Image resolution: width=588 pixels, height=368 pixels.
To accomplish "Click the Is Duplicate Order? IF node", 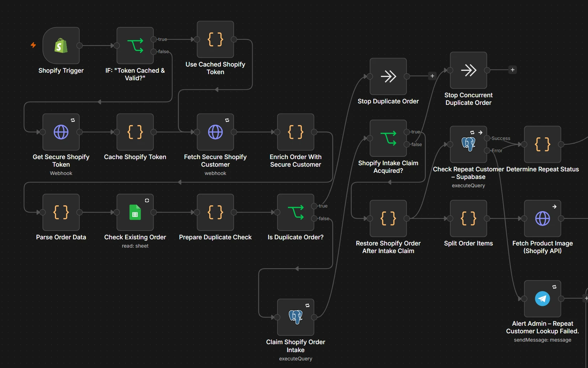I will point(296,212).
